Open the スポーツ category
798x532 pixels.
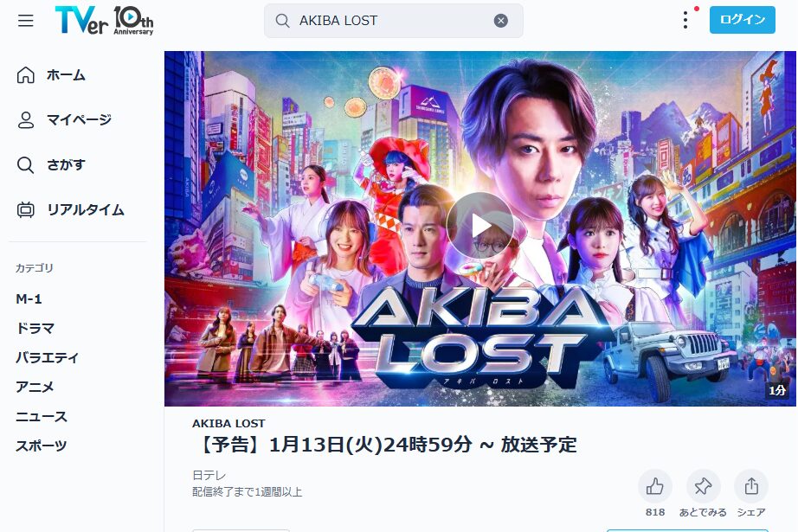[42, 446]
